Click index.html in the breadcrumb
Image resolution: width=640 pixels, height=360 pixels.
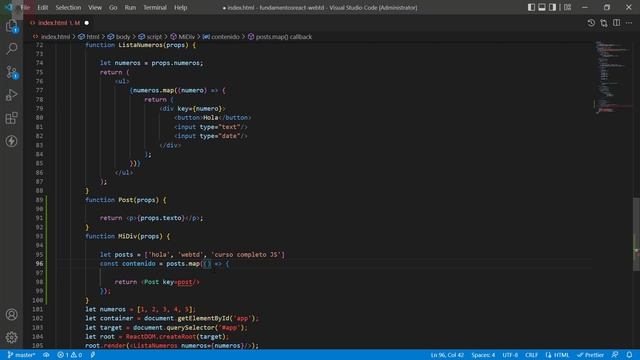point(55,37)
